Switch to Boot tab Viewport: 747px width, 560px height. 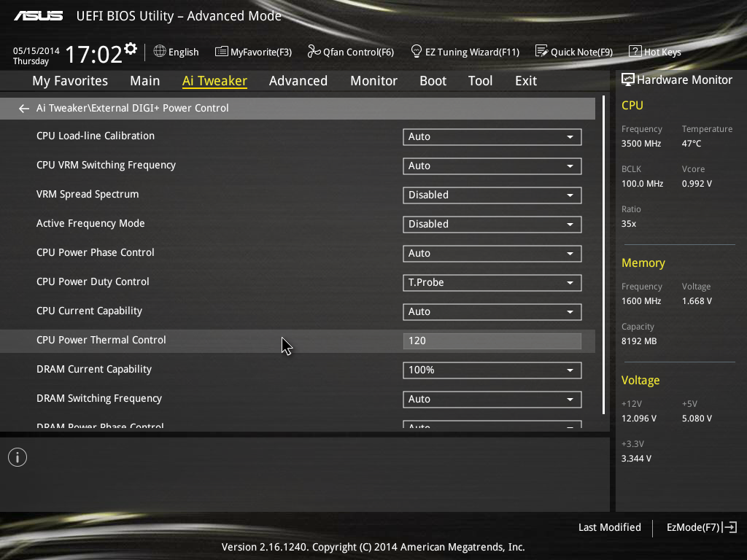[x=433, y=81]
